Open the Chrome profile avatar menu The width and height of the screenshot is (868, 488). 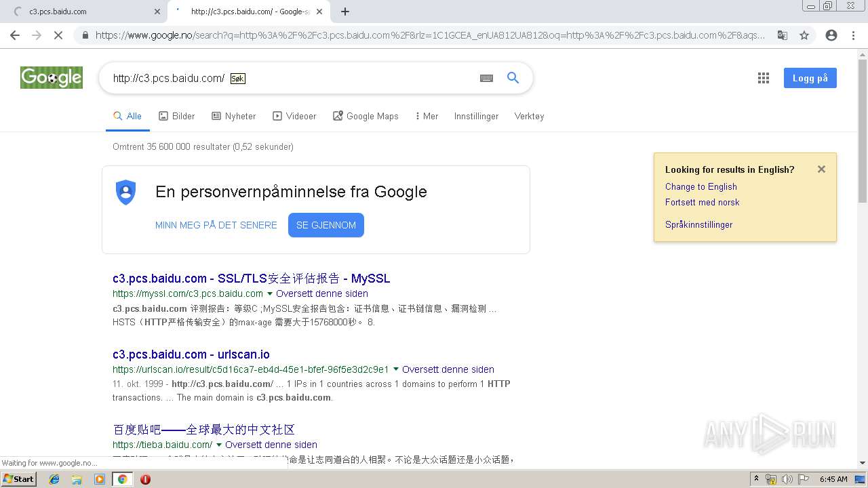pos(831,35)
